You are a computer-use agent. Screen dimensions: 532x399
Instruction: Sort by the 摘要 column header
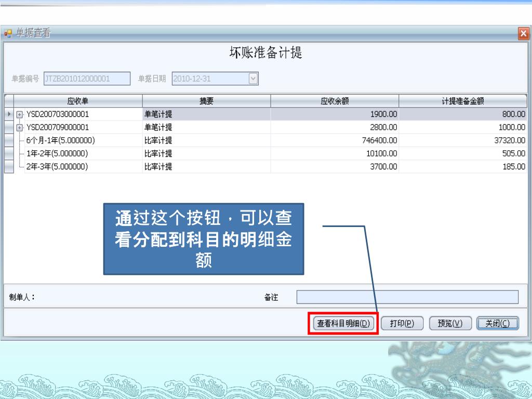(x=206, y=101)
